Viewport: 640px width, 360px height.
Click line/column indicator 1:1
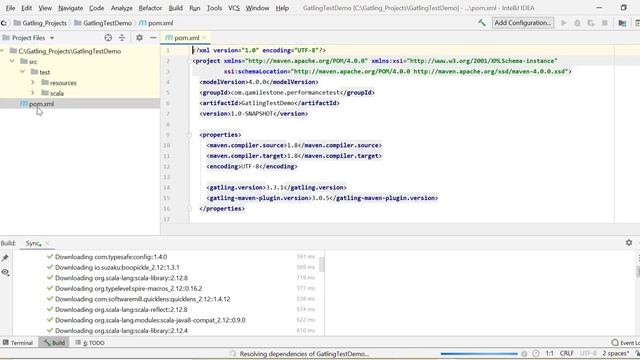pyautogui.click(x=549, y=353)
